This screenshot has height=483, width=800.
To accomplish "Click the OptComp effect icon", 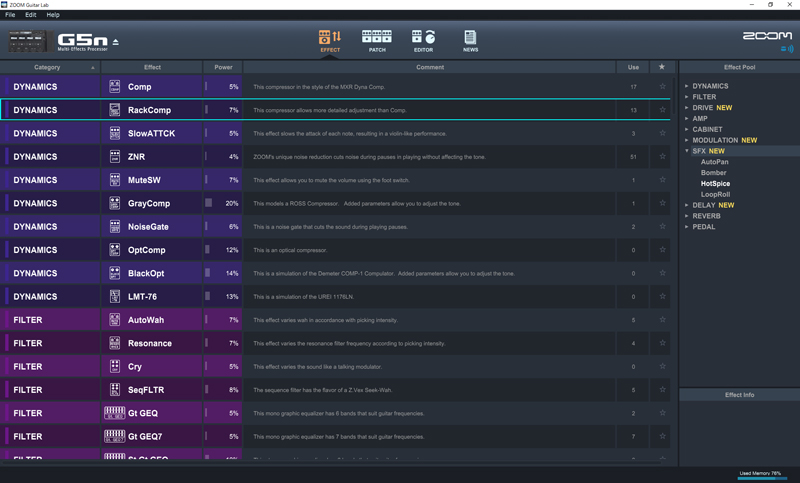I will pos(115,250).
